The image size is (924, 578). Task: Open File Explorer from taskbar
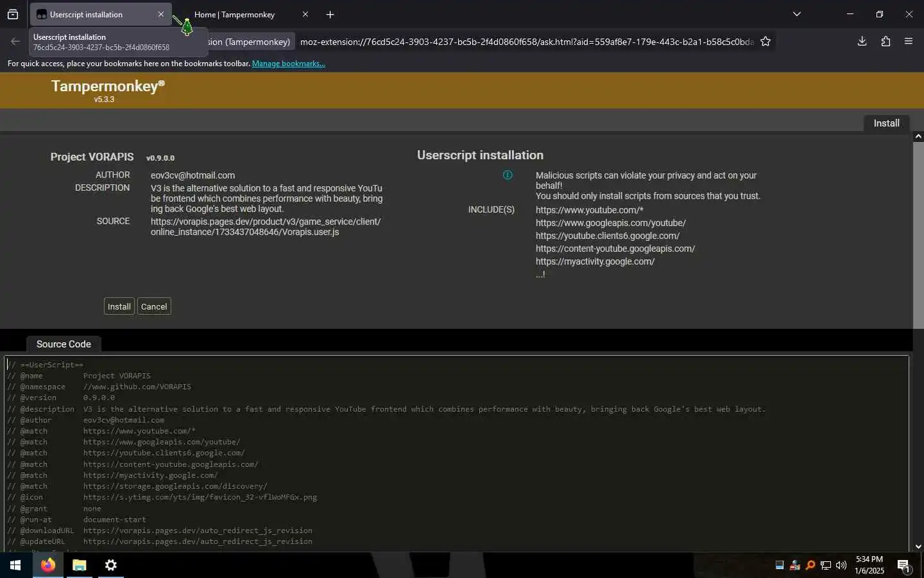(79, 565)
